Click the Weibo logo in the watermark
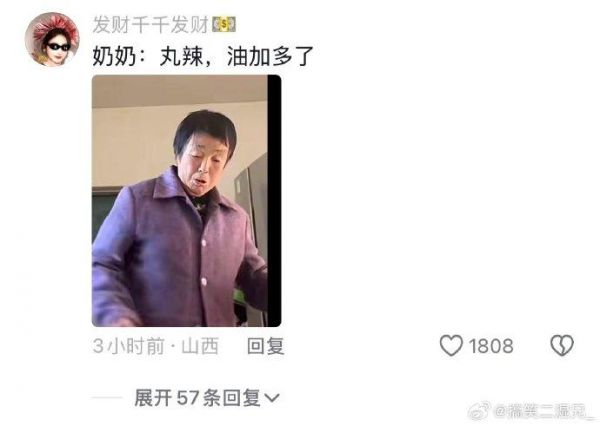Image resolution: width=600 pixels, height=426 pixels. coord(480,411)
